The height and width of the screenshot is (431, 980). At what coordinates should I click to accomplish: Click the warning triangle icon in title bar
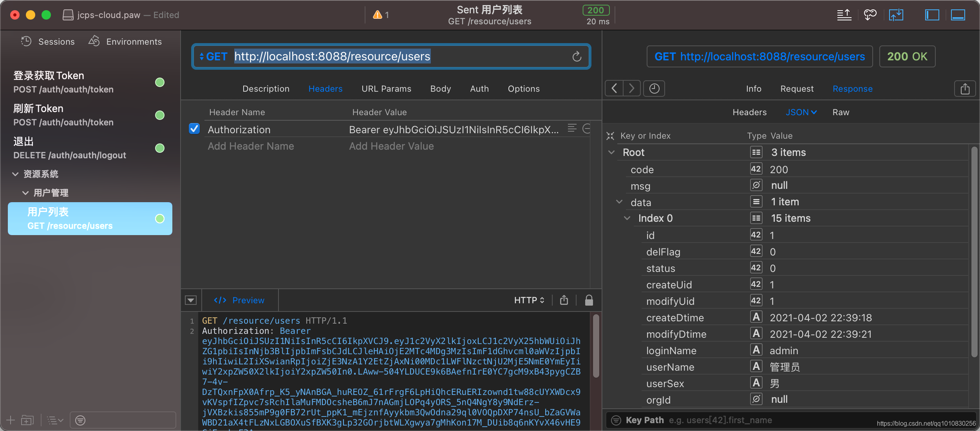[x=378, y=15]
